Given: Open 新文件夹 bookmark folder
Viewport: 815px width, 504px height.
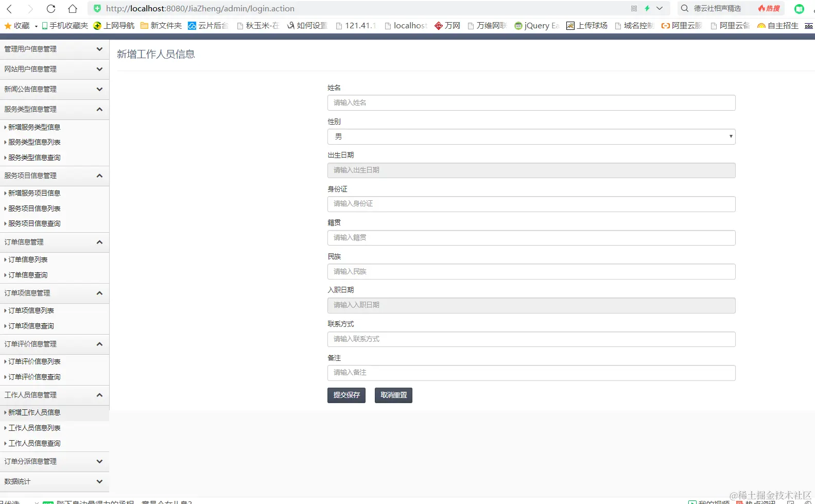Looking at the screenshot, I should click(x=161, y=26).
